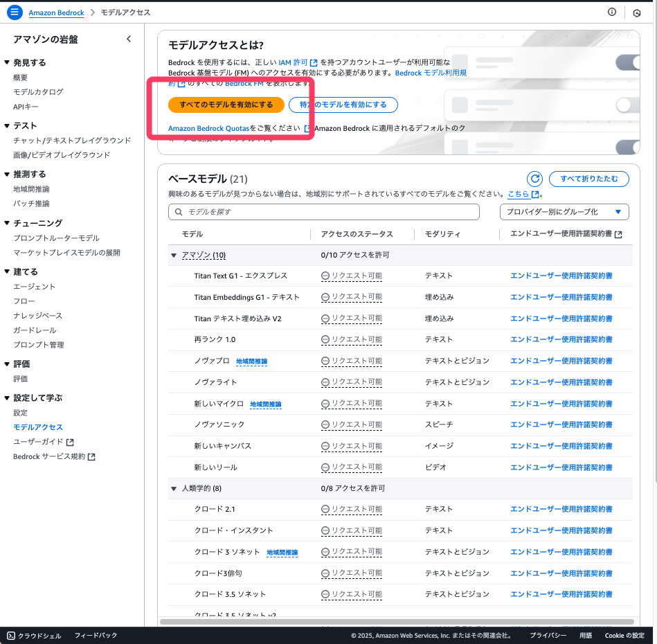657x644 pixels.
Task: Open the プロバイダー別にグループ化 dropdown
Action: 564,212
